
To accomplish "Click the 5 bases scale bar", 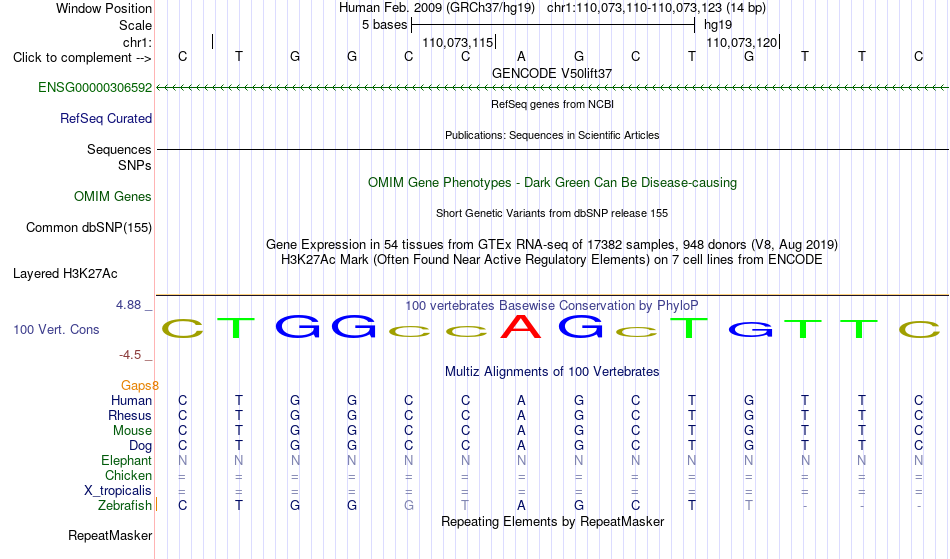I will [x=553, y=25].
